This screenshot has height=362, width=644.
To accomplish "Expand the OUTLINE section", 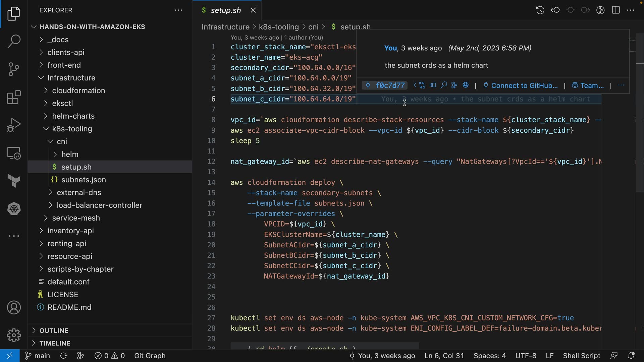I will 54,330.
